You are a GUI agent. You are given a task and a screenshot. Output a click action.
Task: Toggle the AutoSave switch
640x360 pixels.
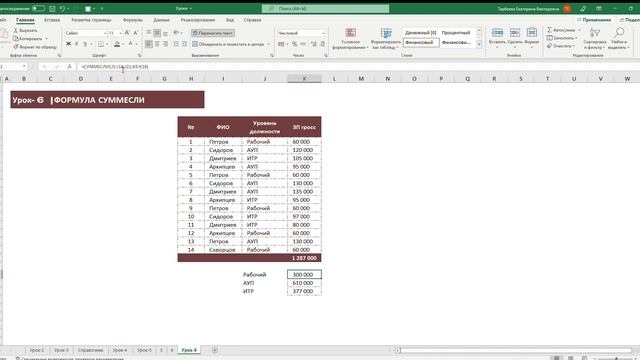click(x=38, y=8)
